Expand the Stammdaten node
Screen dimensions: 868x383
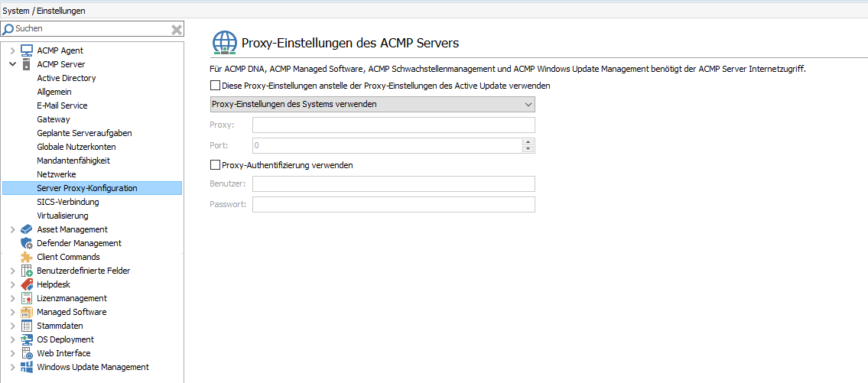[x=13, y=326]
